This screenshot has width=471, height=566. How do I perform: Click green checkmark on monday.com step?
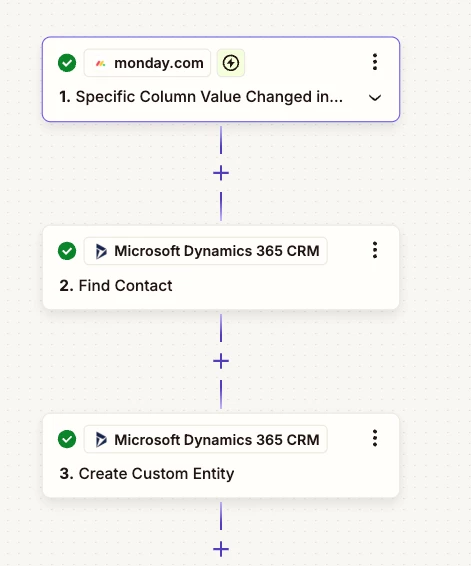coord(67,63)
